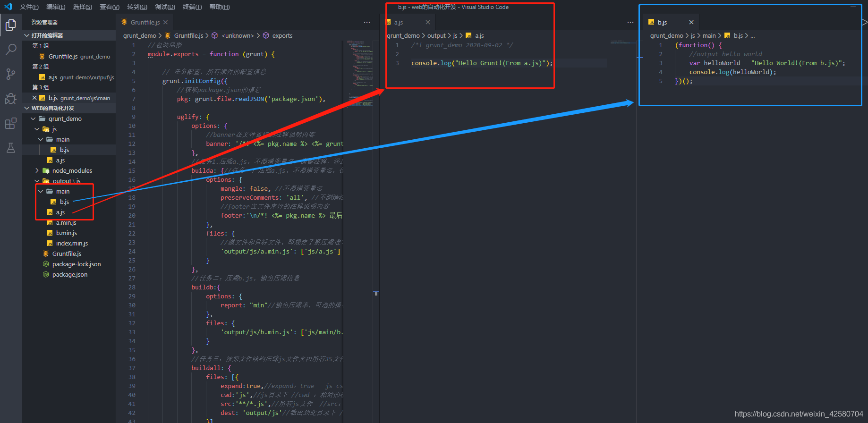The image size is (868, 423).
Task: Open more actions for Gruntfile.js editor group
Action: point(367,22)
